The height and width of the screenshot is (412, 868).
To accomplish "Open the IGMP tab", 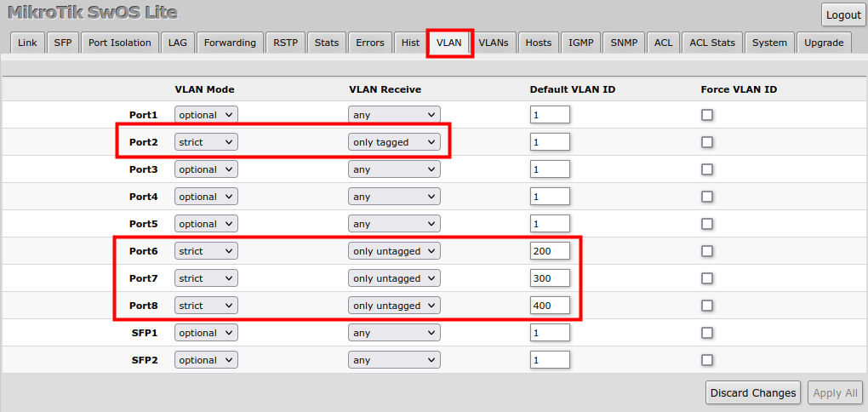I will pos(580,43).
